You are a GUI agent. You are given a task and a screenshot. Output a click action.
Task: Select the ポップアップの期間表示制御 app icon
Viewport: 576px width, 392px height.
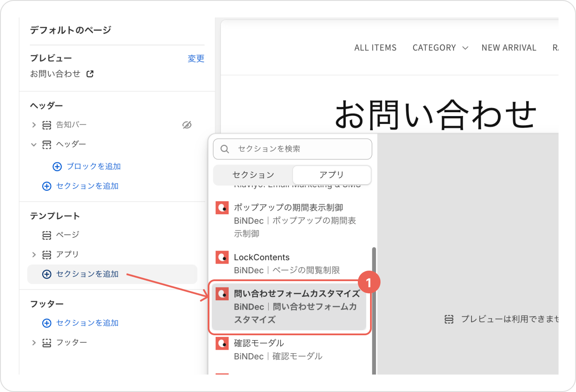222,208
